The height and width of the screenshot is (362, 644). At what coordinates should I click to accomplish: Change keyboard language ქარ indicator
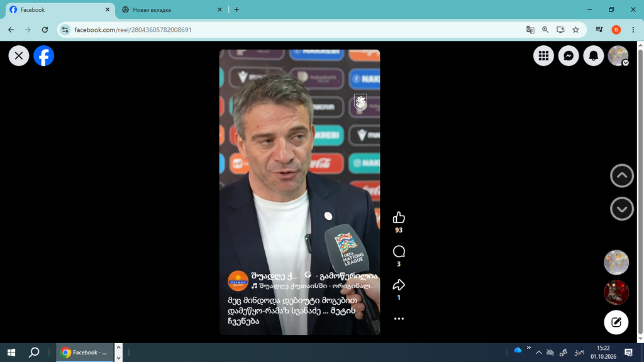579,353
